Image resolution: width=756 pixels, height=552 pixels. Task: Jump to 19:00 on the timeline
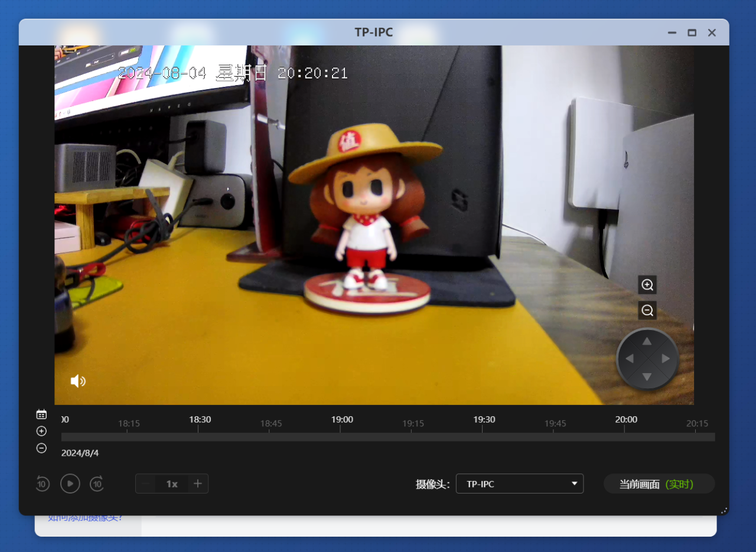tap(341, 437)
